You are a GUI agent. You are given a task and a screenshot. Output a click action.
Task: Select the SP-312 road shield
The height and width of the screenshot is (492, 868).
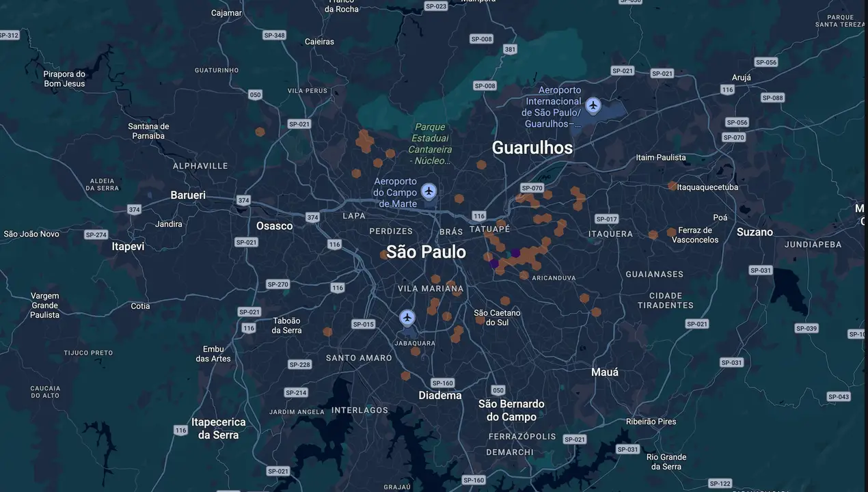[x=9, y=35]
